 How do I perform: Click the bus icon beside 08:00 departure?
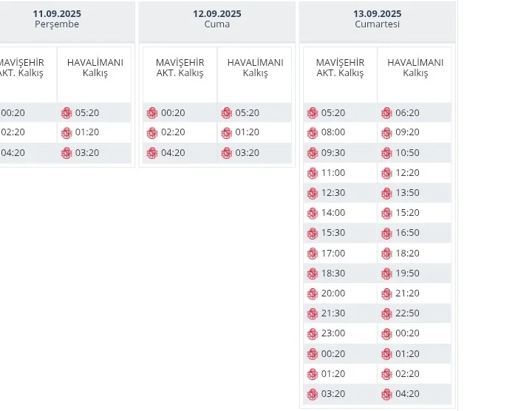coord(313,133)
